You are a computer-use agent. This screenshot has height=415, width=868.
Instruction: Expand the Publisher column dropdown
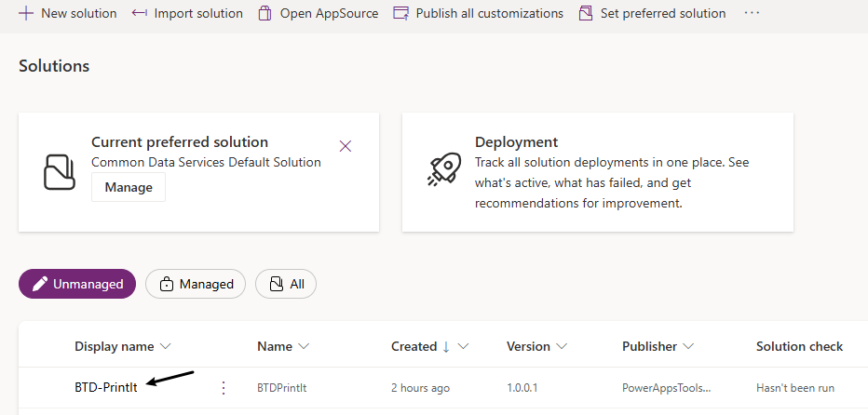click(x=688, y=346)
